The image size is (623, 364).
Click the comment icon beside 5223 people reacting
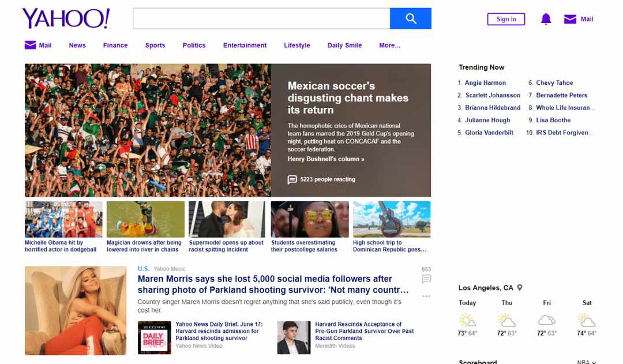pos(292,179)
